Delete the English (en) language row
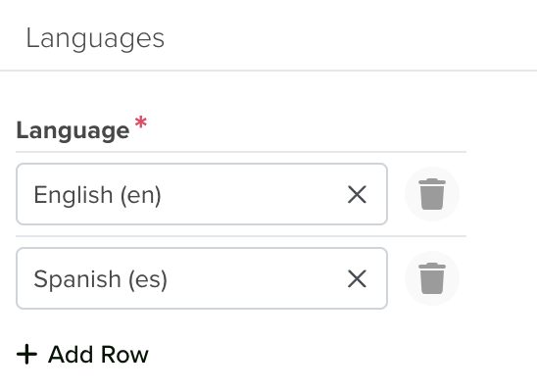 432,194
